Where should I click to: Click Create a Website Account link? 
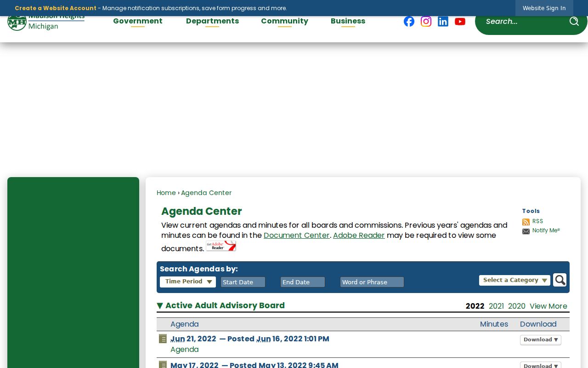tap(56, 8)
